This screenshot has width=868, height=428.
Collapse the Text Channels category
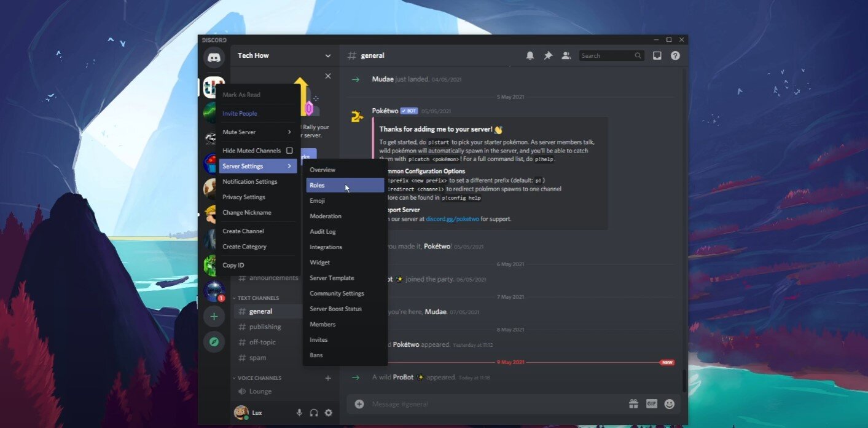click(258, 298)
